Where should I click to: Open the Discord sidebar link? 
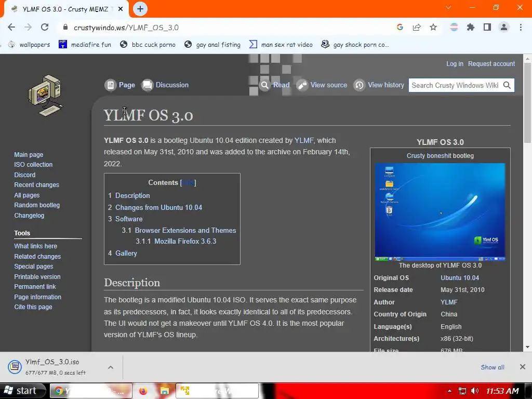[x=25, y=175]
